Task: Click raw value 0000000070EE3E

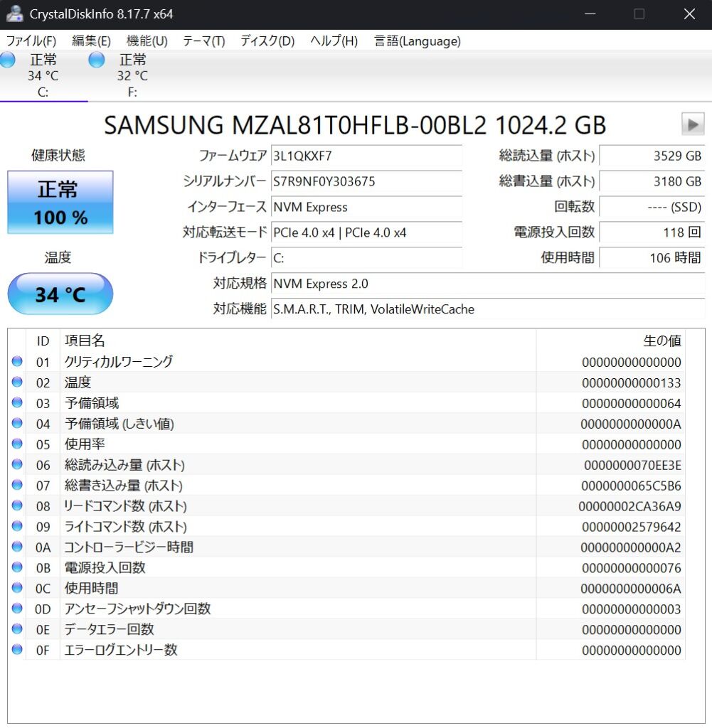Action: point(632,465)
